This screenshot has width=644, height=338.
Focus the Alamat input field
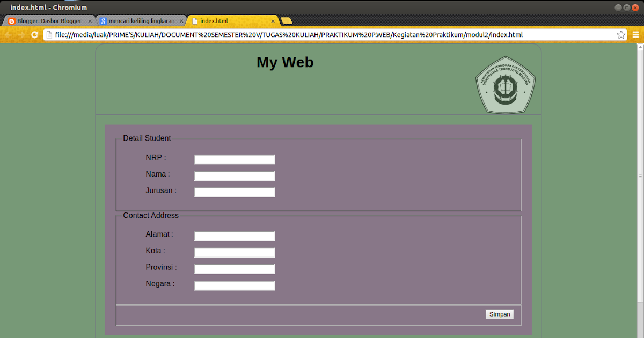click(x=235, y=236)
